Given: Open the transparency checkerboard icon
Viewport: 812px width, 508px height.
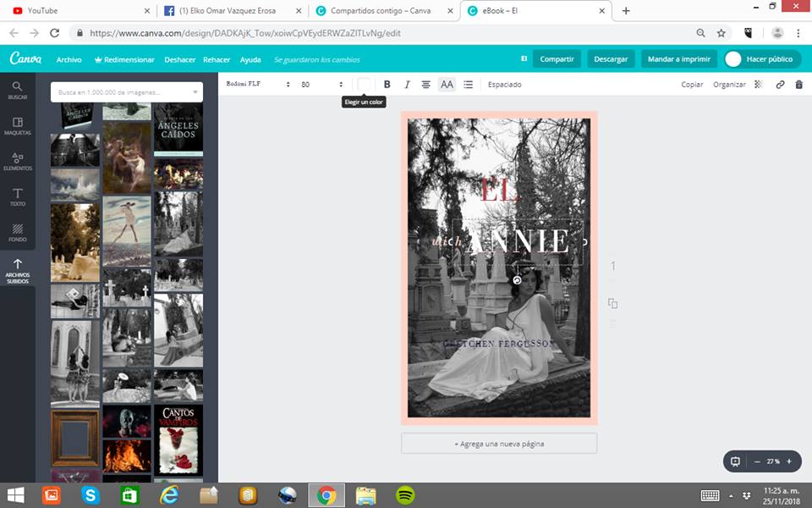Looking at the screenshot, I should (x=759, y=85).
